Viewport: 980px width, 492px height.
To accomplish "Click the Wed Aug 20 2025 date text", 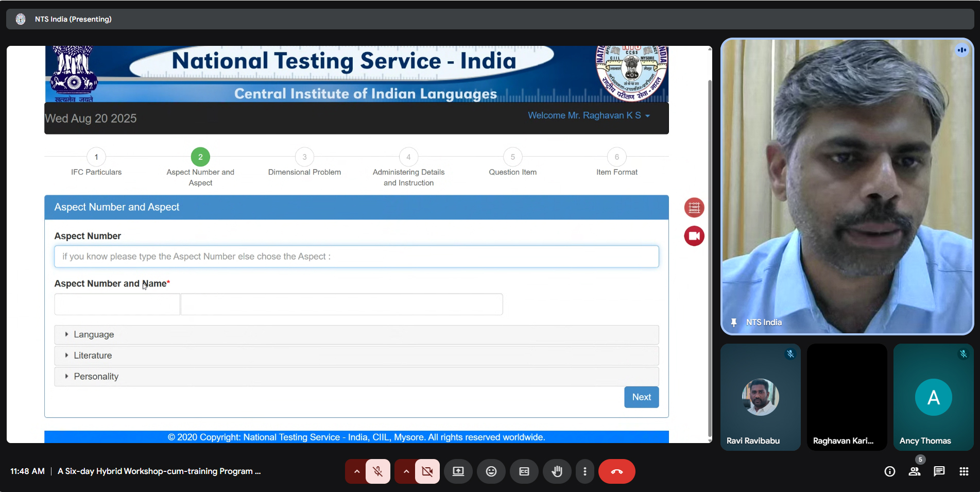I will 91,118.
